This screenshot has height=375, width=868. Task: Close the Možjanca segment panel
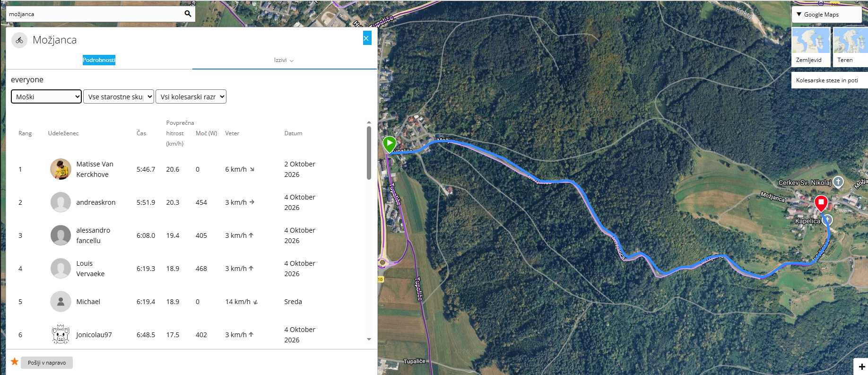click(367, 38)
